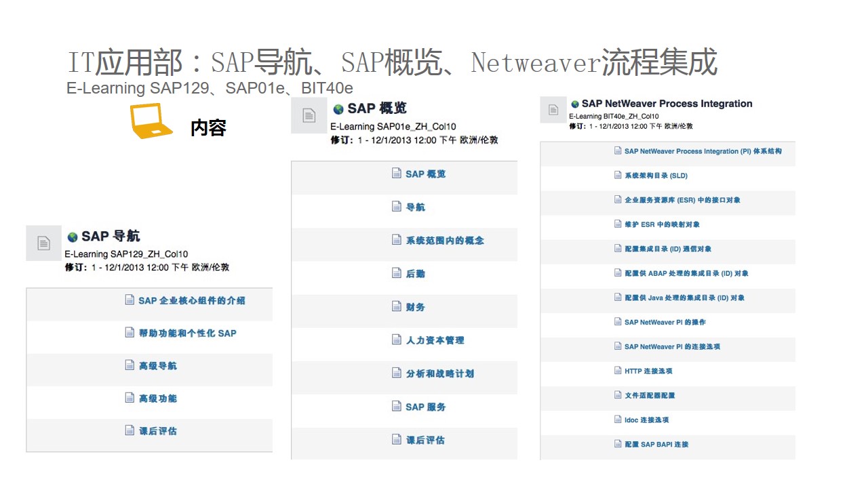Click the gray document thumbnail beside SAP 导航
The width and height of the screenshot is (868, 488).
click(x=43, y=243)
